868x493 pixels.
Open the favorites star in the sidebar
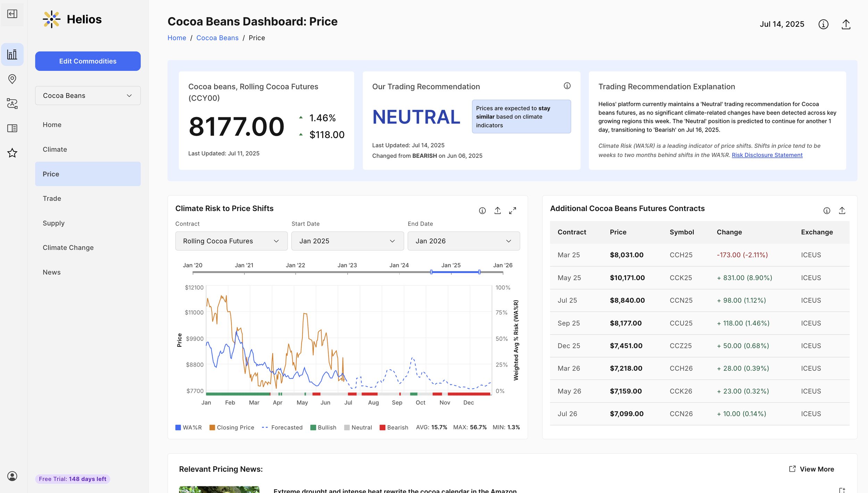click(x=12, y=153)
